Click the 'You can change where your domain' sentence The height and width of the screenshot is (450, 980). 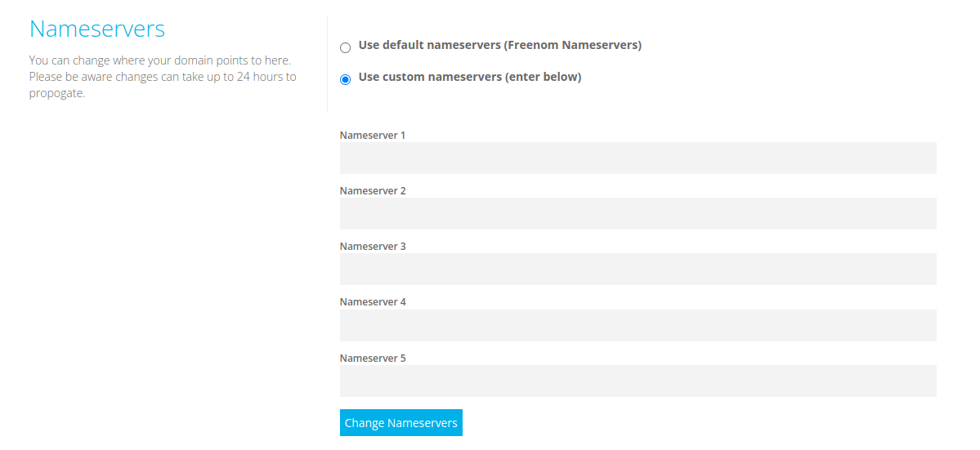click(160, 61)
